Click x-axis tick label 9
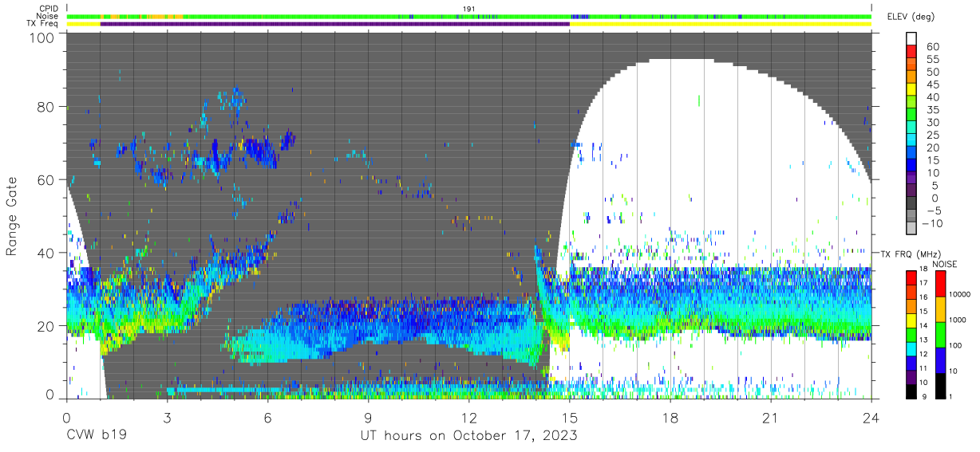The height and width of the screenshot is (452, 980). click(x=369, y=418)
